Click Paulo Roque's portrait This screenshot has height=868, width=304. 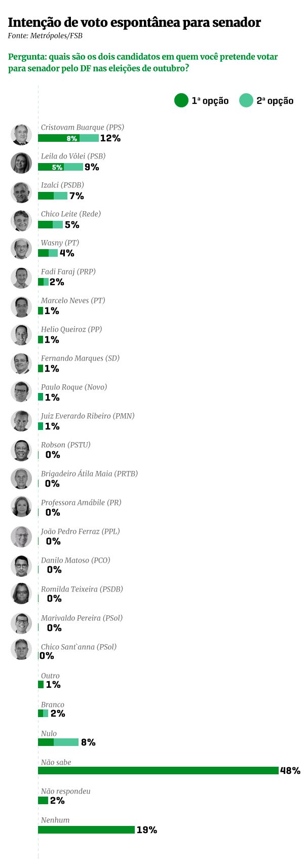[21, 392]
